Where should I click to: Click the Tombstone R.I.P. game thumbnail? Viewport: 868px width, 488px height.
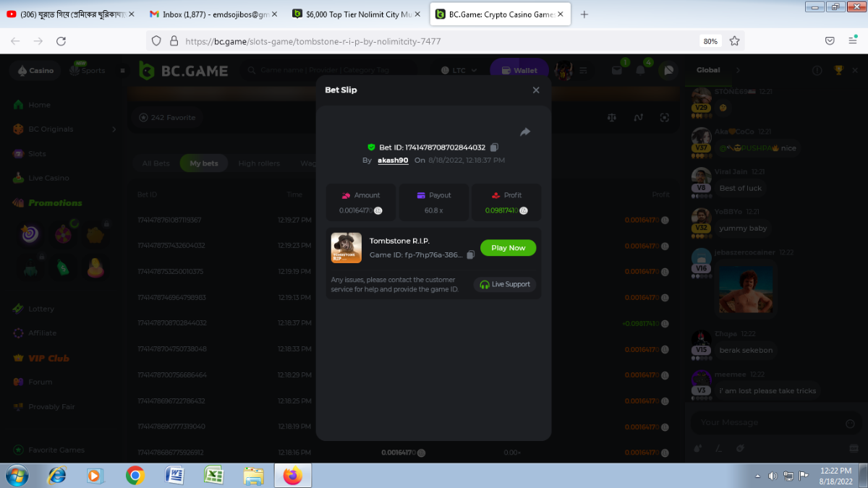click(x=346, y=247)
